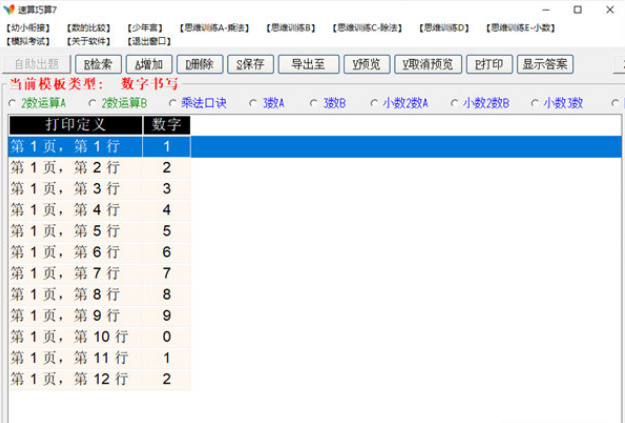The width and height of the screenshot is (625, 423).
Task: Open the 【思维训练C-除法】 menu
Action: pos(368,28)
